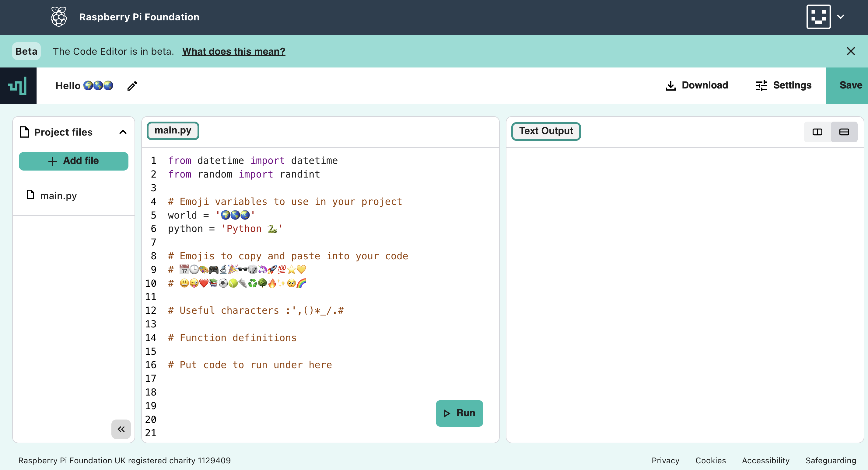Click the Run button to execute code

[460, 413]
